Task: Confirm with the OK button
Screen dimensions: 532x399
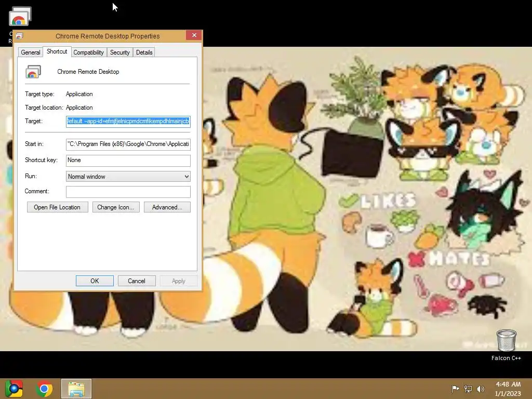Action: point(95,281)
